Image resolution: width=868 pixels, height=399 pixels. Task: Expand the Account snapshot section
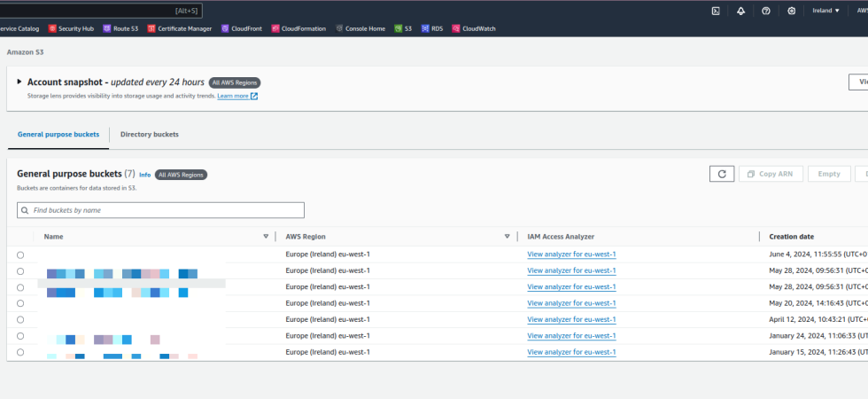[x=19, y=82]
